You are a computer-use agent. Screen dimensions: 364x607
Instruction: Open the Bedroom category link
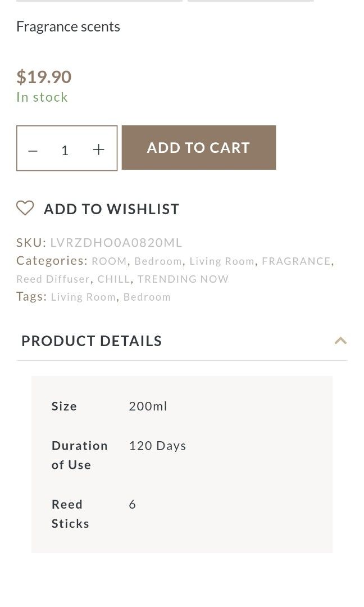click(158, 261)
